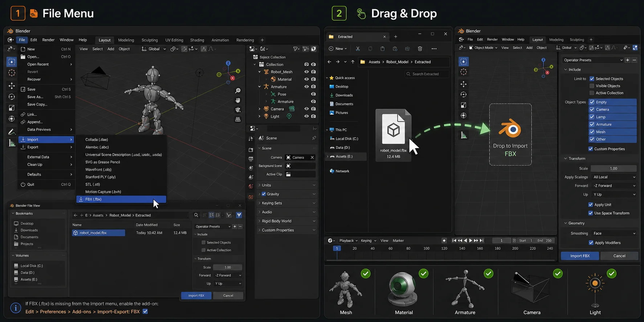Click Import FBX button in right panel
Viewport: 644px width, 322px height.
tap(580, 256)
